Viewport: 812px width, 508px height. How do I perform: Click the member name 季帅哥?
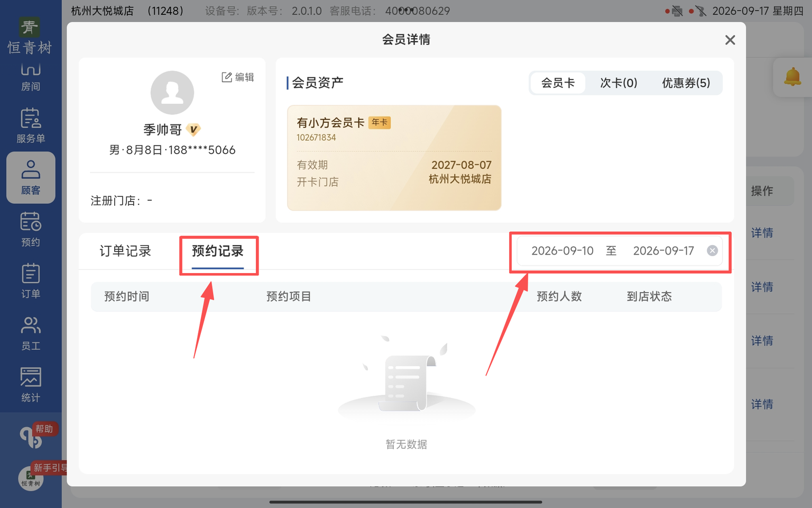pyautogui.click(x=163, y=130)
